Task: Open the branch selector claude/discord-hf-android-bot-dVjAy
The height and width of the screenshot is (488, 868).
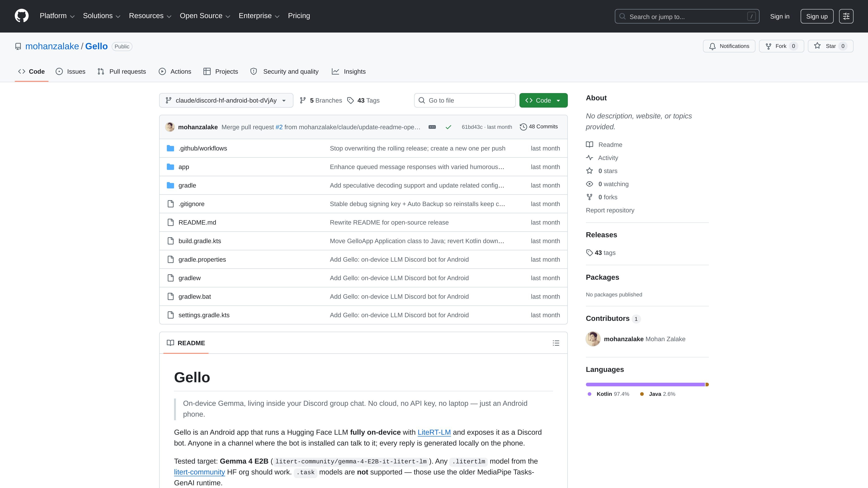Action: [226, 100]
